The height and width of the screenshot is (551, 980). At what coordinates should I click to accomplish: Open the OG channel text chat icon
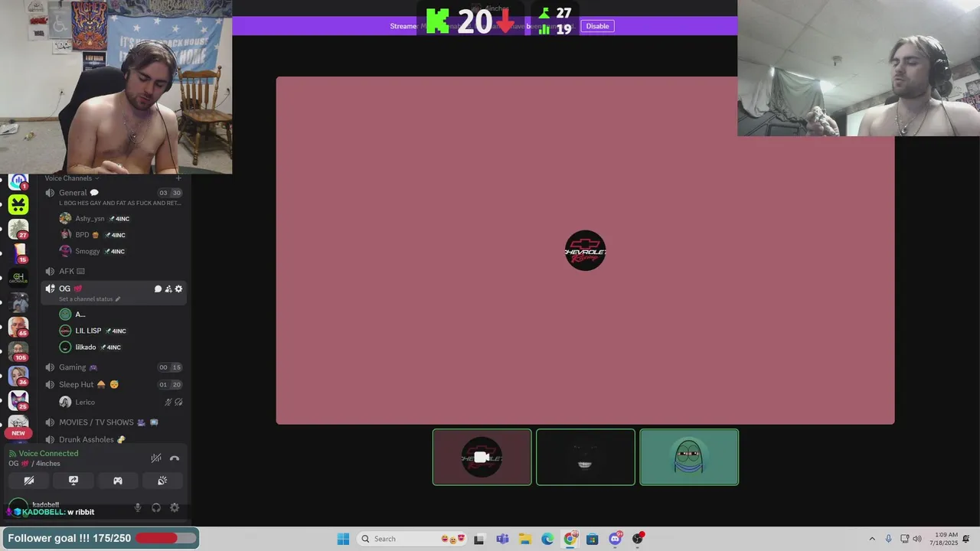pos(158,289)
